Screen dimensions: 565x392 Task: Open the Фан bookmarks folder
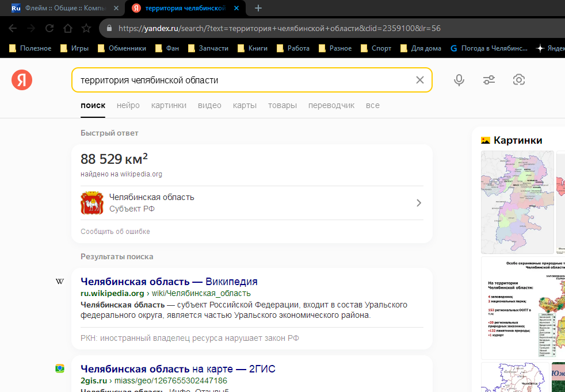tap(167, 48)
